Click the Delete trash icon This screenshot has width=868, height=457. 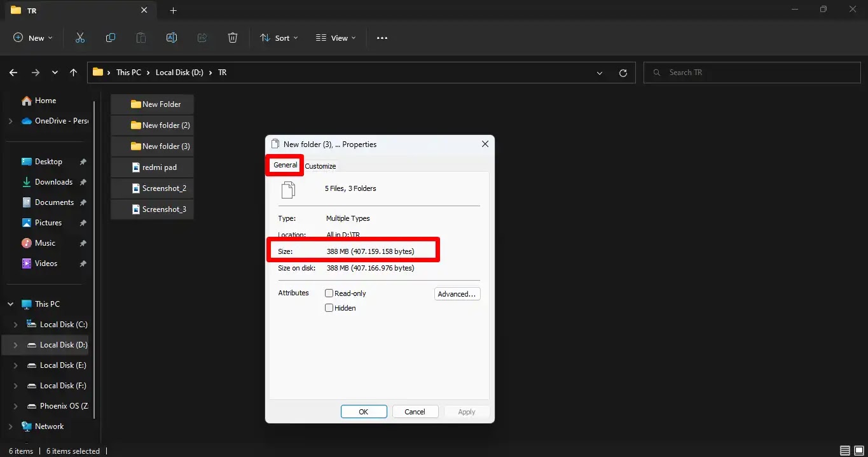point(233,38)
